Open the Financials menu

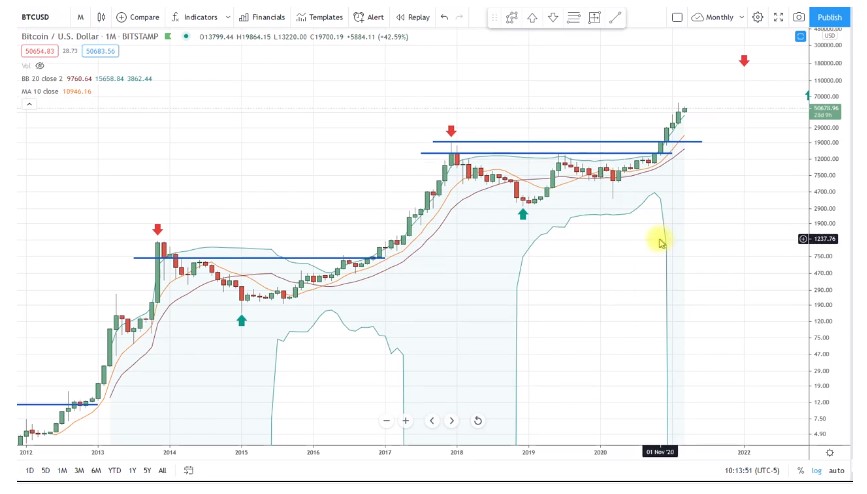(x=264, y=17)
